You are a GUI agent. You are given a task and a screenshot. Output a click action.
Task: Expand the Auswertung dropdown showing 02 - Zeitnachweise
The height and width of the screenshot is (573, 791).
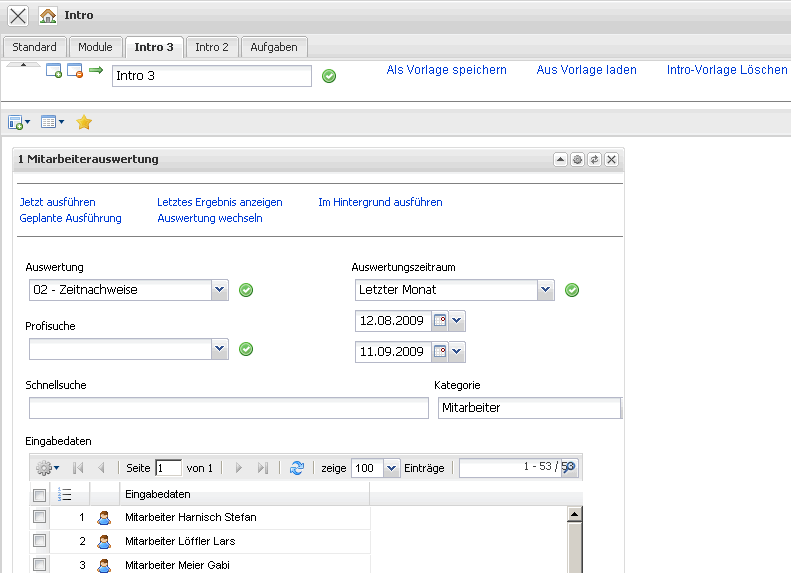pyautogui.click(x=220, y=290)
